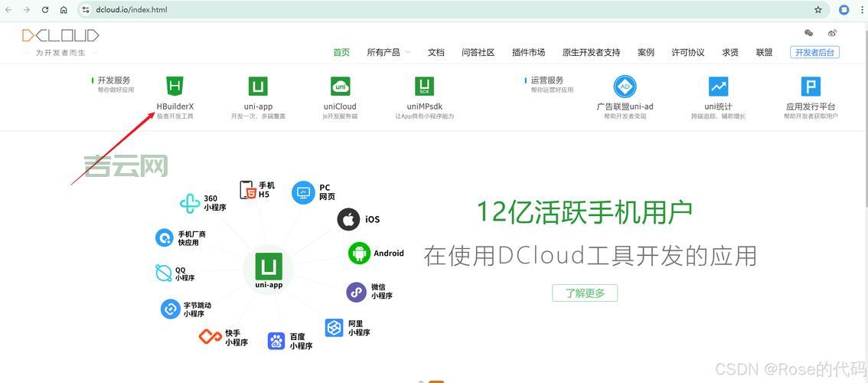The image size is (868, 383).
Task: Click the PC 网页 icon
Action: coord(303,192)
